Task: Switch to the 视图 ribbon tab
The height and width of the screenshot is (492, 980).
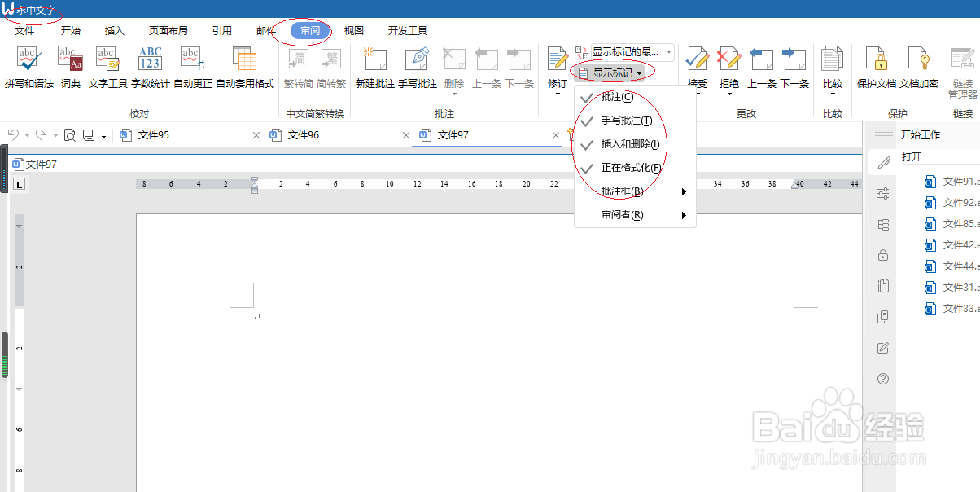Action: coord(354,31)
